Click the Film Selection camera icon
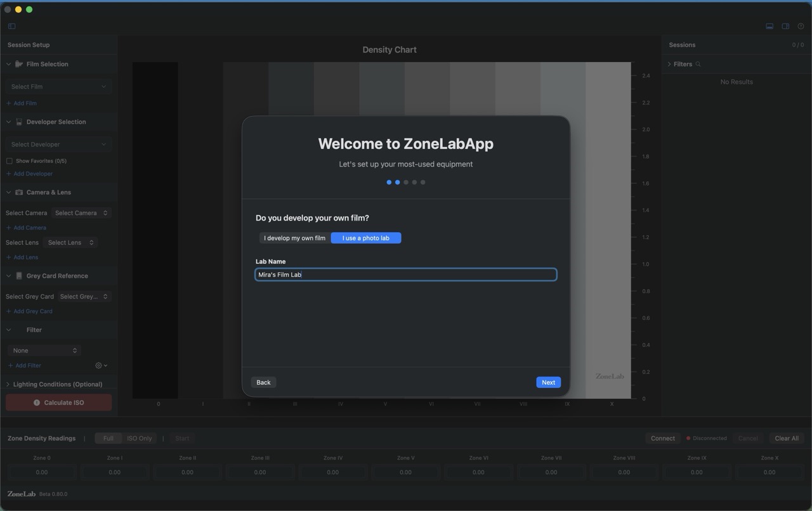This screenshot has width=812, height=511. point(19,64)
